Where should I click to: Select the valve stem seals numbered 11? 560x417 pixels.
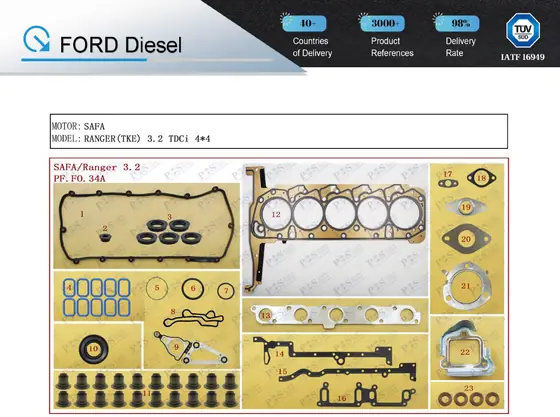[x=146, y=390]
